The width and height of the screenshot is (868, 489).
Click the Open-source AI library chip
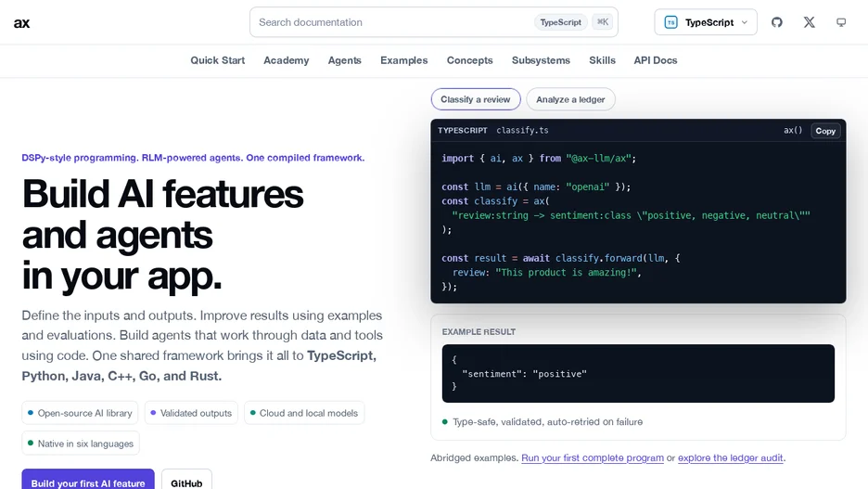(x=80, y=413)
